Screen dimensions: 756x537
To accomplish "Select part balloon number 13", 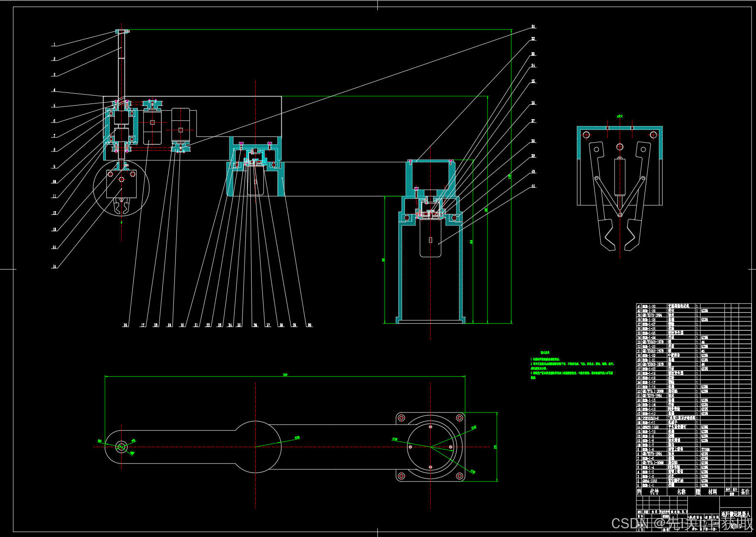I will click(x=54, y=229).
